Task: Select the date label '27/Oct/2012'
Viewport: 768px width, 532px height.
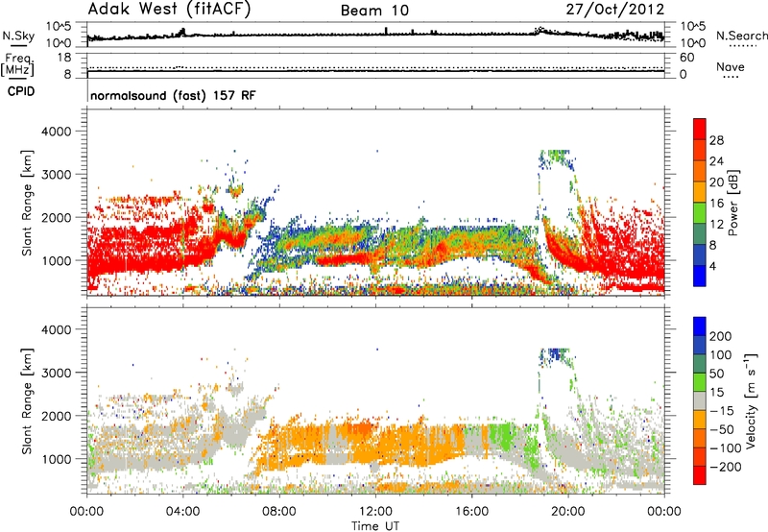Action: 615,10
